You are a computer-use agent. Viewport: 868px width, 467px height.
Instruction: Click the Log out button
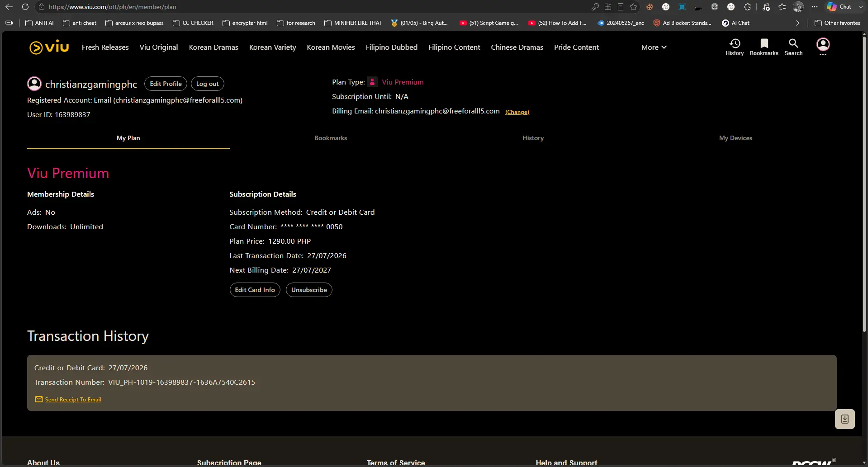[207, 84]
